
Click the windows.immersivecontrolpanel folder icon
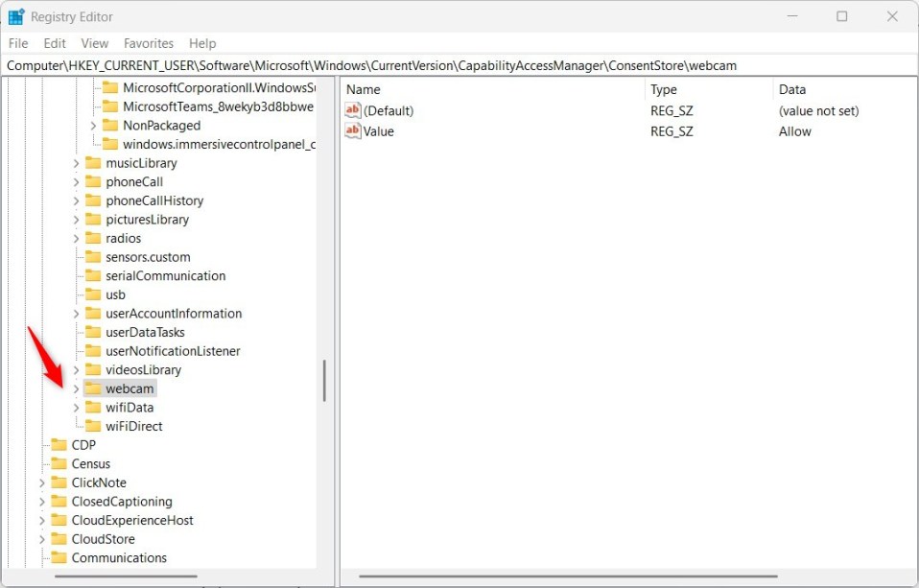(x=109, y=144)
